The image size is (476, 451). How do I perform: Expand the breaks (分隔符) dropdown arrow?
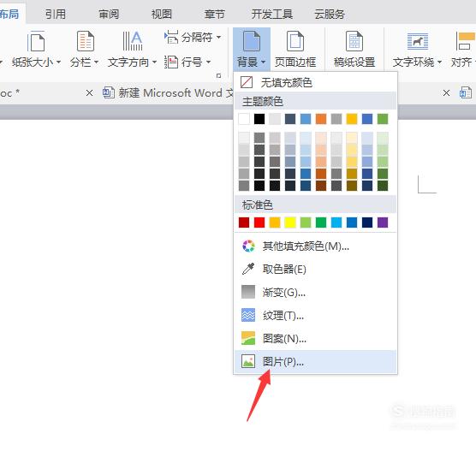[x=218, y=38]
